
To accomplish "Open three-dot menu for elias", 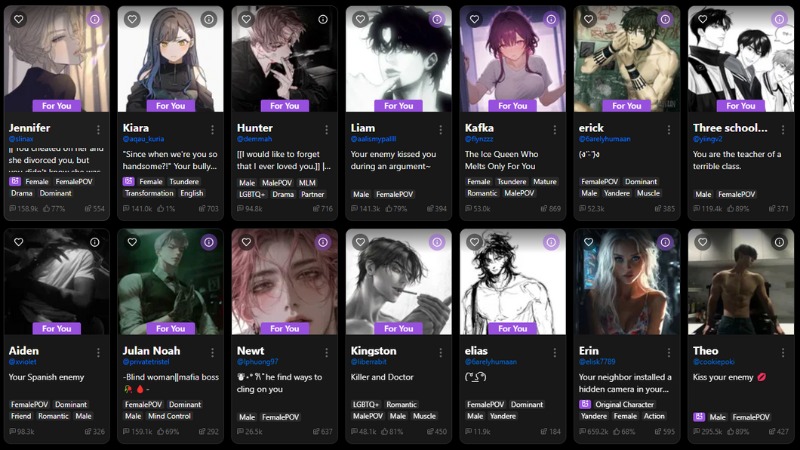I will pos(555,352).
